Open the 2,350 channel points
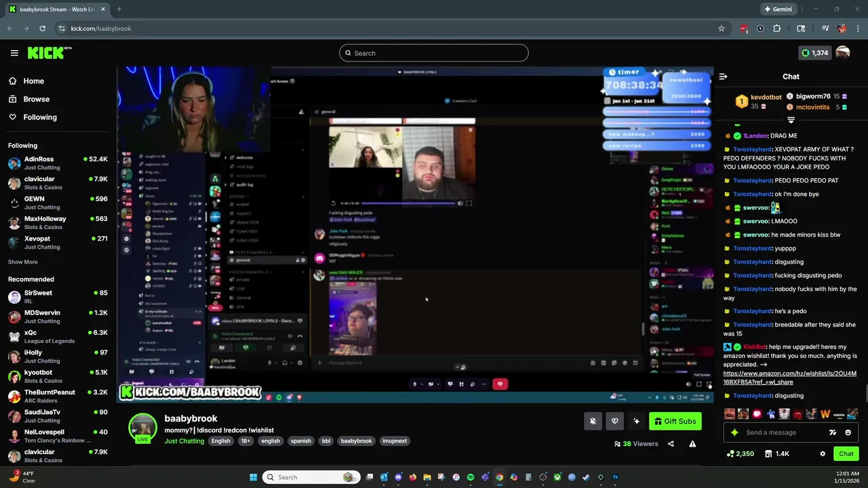The width and height of the screenshot is (868, 488). [x=740, y=453]
